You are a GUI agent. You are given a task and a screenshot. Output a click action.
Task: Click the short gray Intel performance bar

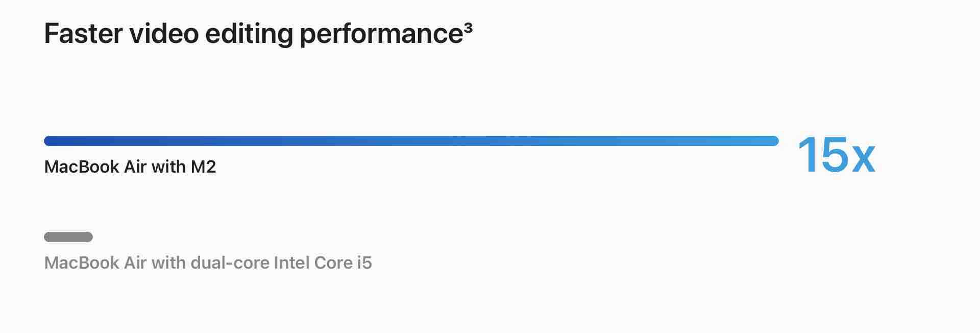(68, 237)
